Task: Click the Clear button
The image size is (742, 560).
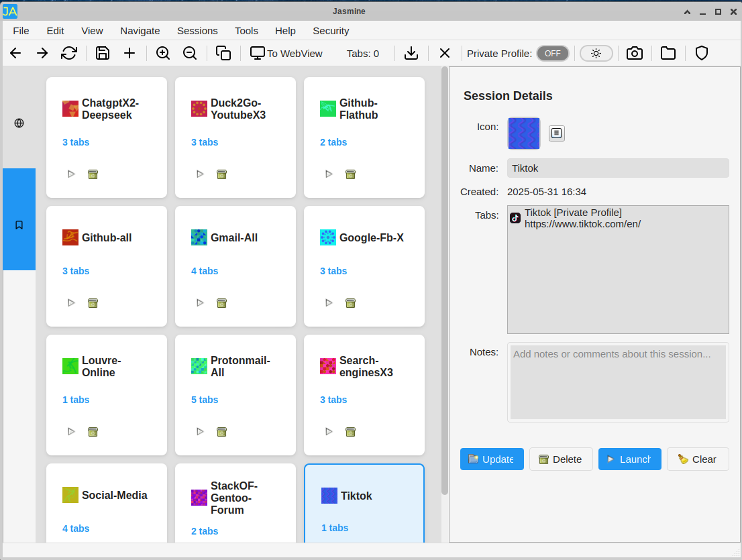Action: click(698, 459)
